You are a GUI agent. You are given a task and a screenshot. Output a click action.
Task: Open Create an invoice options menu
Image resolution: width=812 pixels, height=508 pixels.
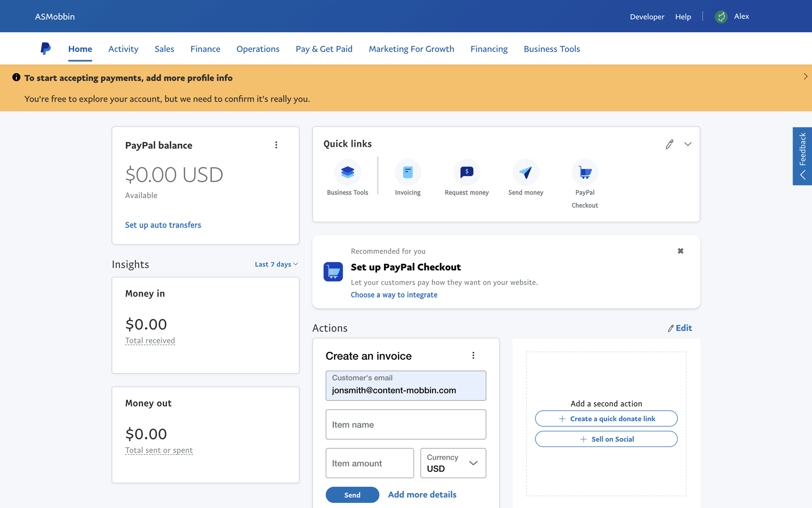[473, 356]
